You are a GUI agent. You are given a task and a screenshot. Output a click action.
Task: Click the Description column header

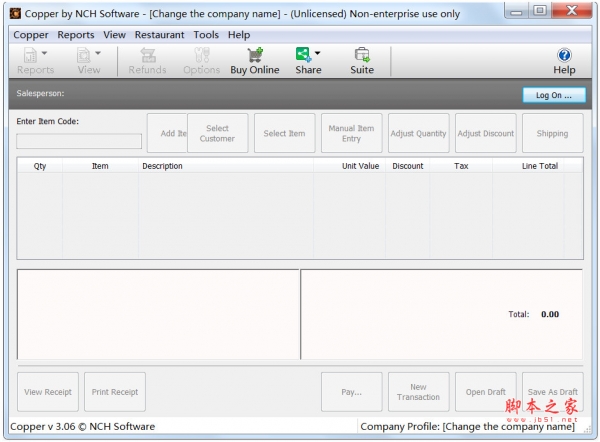(x=226, y=166)
